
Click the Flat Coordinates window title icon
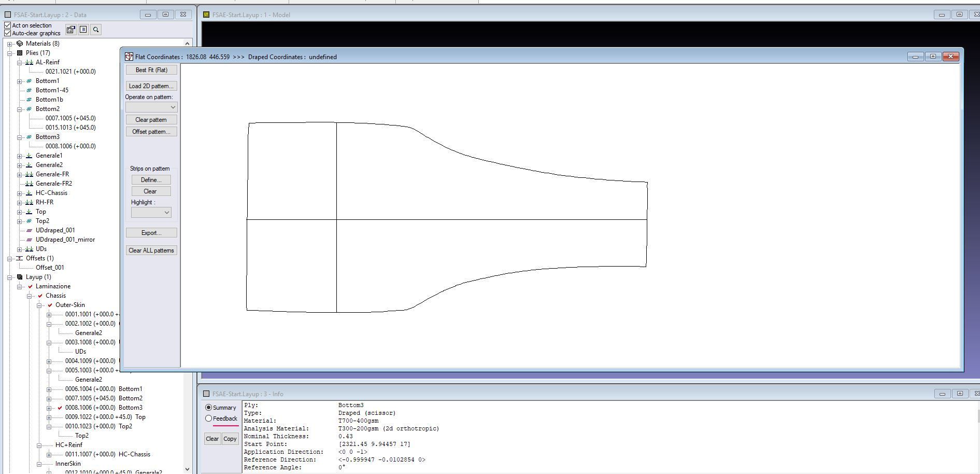[x=129, y=57]
